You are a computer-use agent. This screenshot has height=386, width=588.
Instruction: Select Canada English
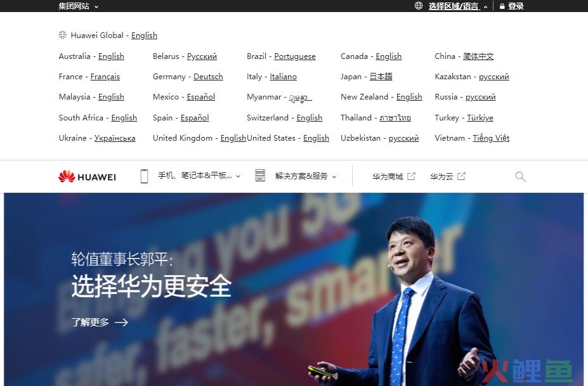coord(388,56)
